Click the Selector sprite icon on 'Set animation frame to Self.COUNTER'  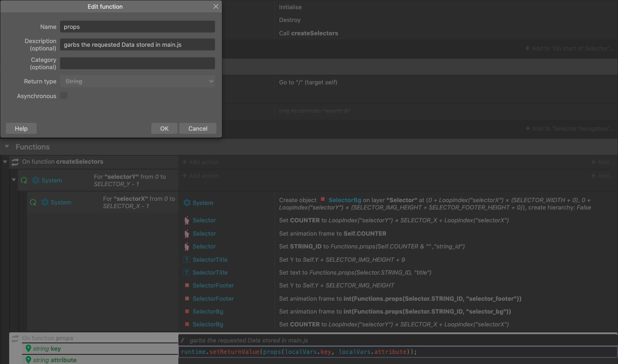point(187,234)
